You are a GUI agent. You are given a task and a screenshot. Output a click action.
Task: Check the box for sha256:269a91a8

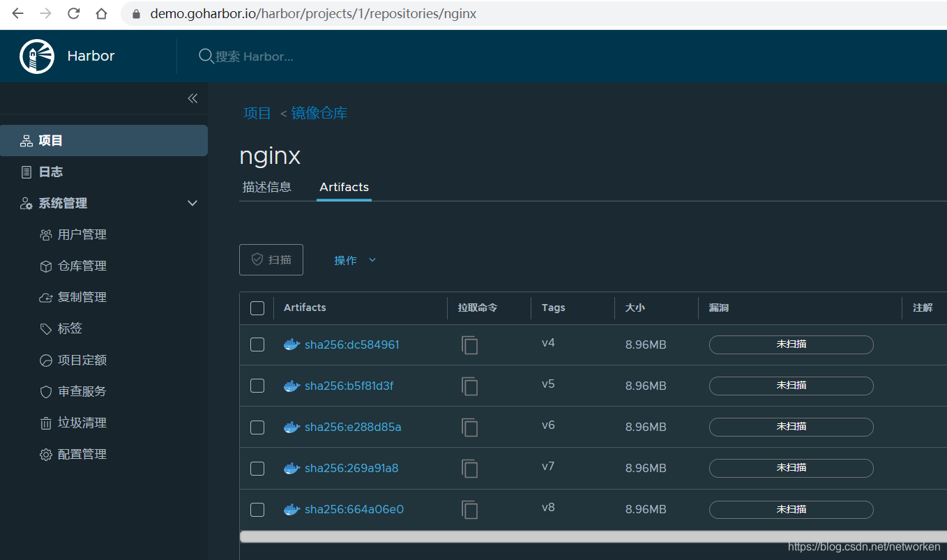[x=257, y=468]
